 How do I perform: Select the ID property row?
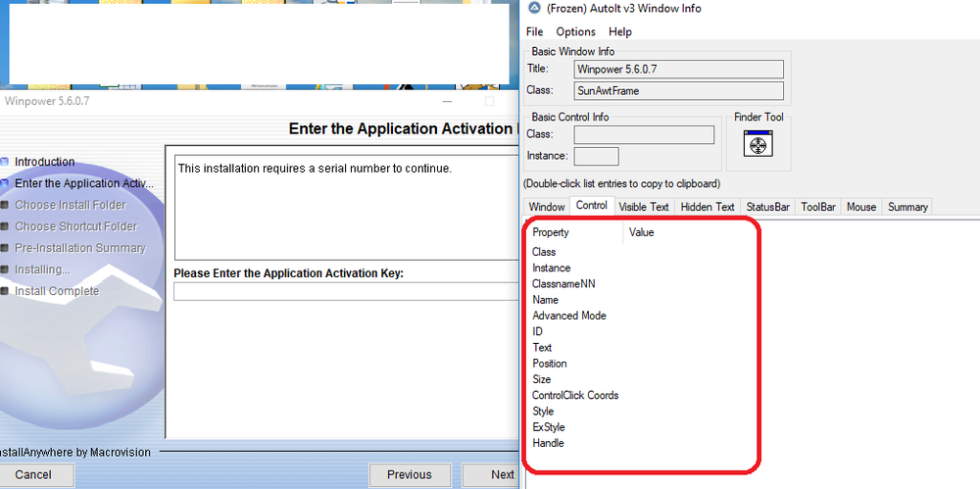tap(537, 331)
